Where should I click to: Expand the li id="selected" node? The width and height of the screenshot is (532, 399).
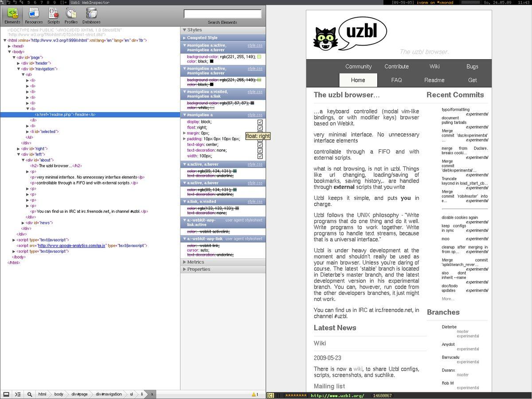click(x=27, y=132)
